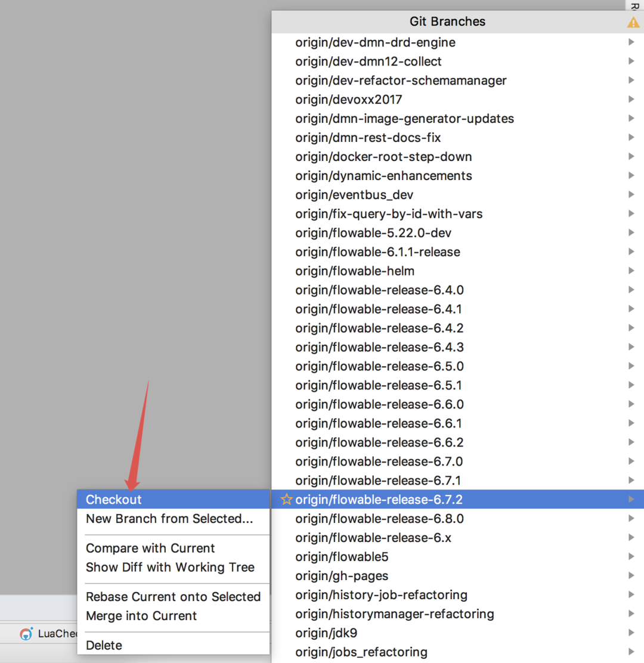Expand submenu arrow for origin/devoxx2017
The image size is (644, 663).
point(631,99)
